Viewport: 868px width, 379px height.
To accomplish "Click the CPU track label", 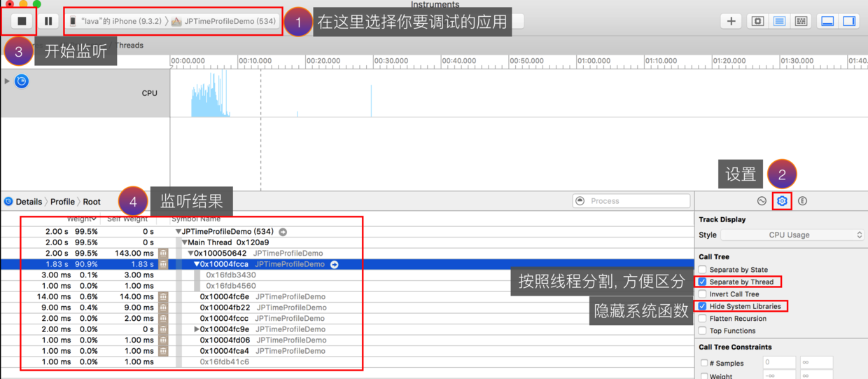I will click(x=149, y=93).
